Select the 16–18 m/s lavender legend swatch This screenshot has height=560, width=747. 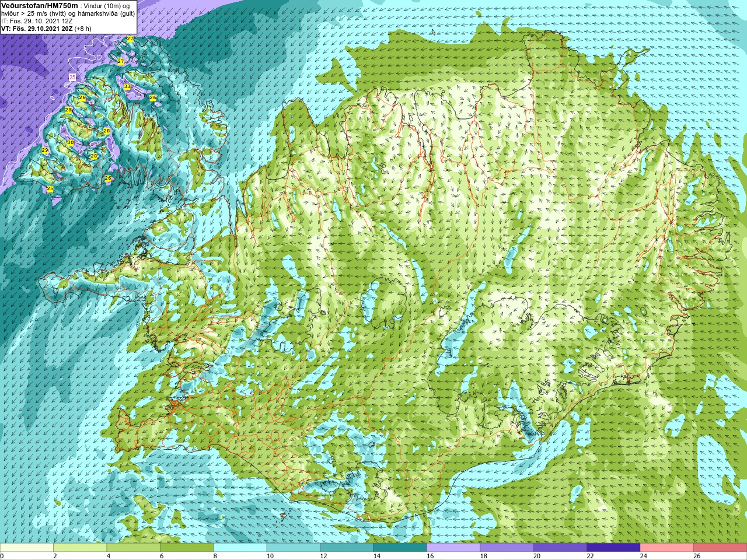[x=453, y=548]
